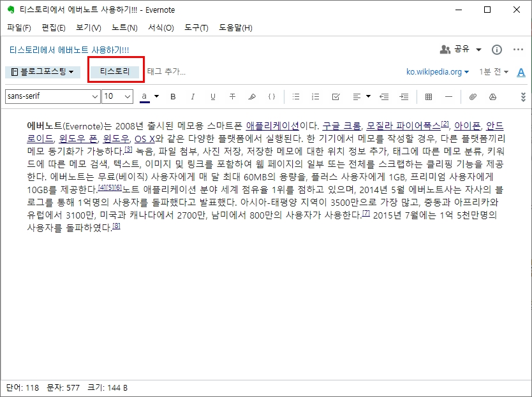The height and width of the screenshot is (397, 532).
Task: Follow the 모질라 파이어폭스 link
Action: click(403, 126)
